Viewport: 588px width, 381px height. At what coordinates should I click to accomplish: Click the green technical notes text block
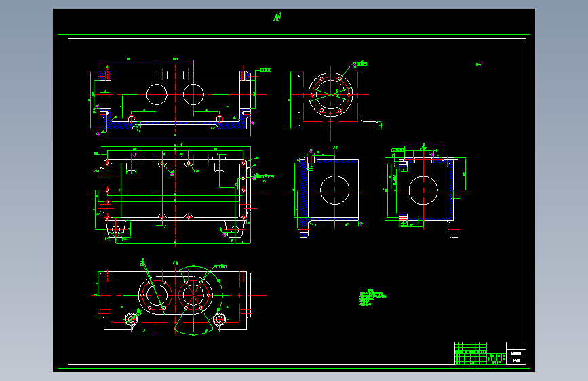(x=373, y=298)
